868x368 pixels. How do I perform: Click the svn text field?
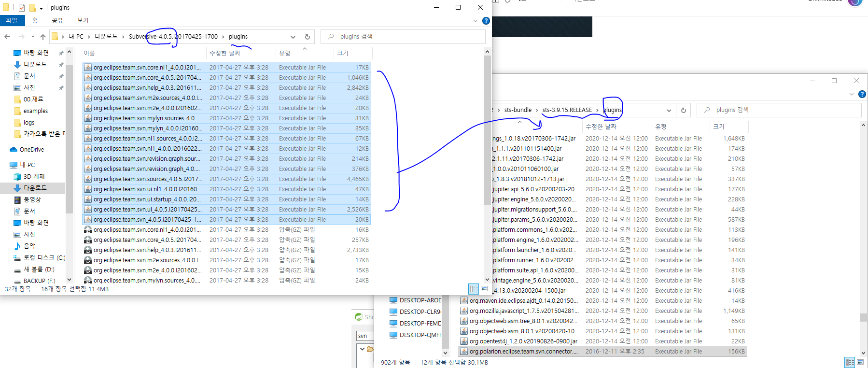tap(364, 336)
